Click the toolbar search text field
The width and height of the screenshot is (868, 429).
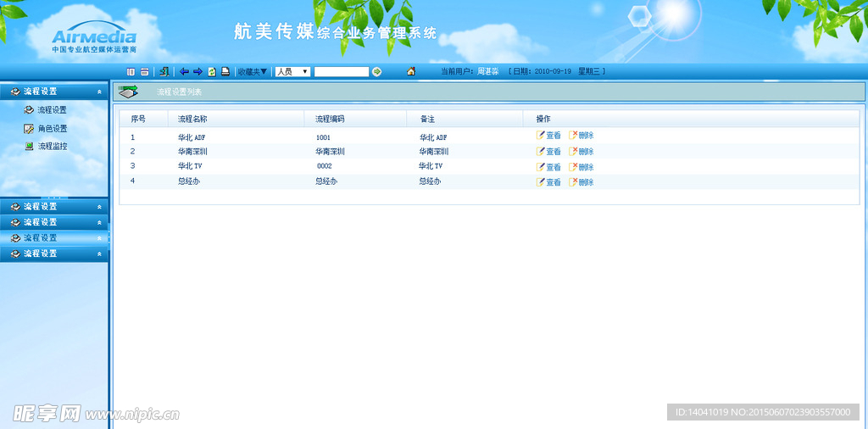(341, 72)
